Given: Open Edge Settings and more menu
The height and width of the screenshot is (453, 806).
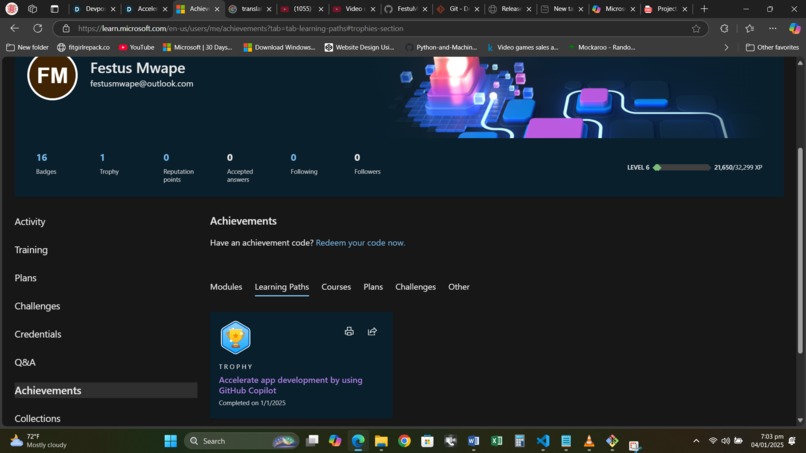Looking at the screenshot, I should [x=773, y=28].
